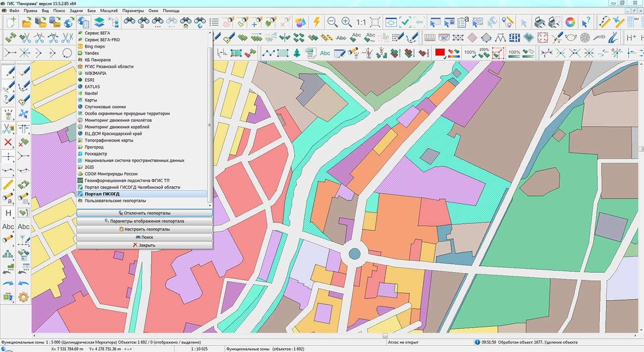Open the blue layers stack icon

99,22
